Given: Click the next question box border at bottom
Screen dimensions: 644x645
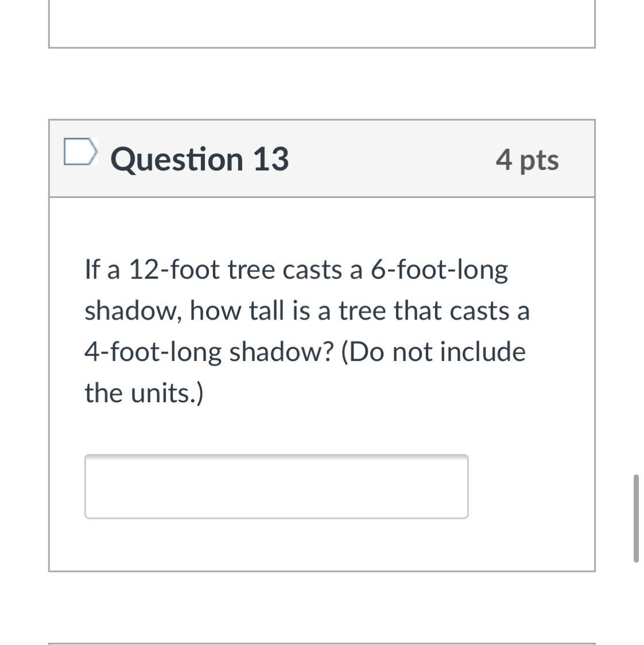Looking at the screenshot, I should 321,643.
